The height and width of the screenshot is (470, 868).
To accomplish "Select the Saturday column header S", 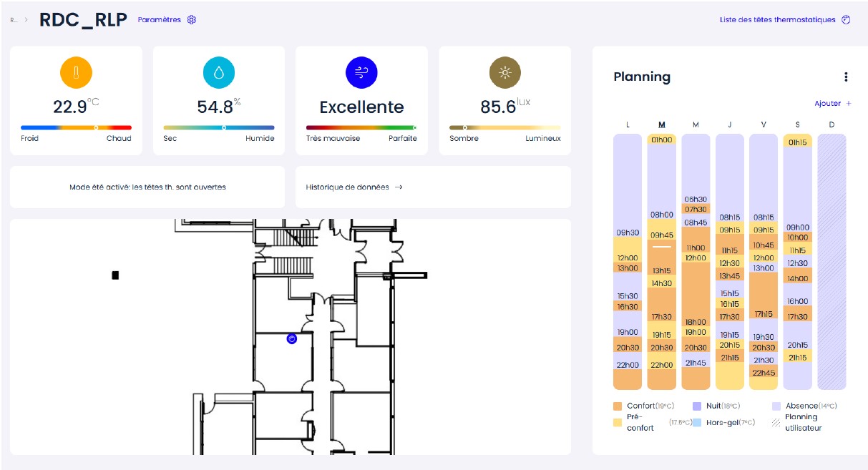I will point(797,125).
